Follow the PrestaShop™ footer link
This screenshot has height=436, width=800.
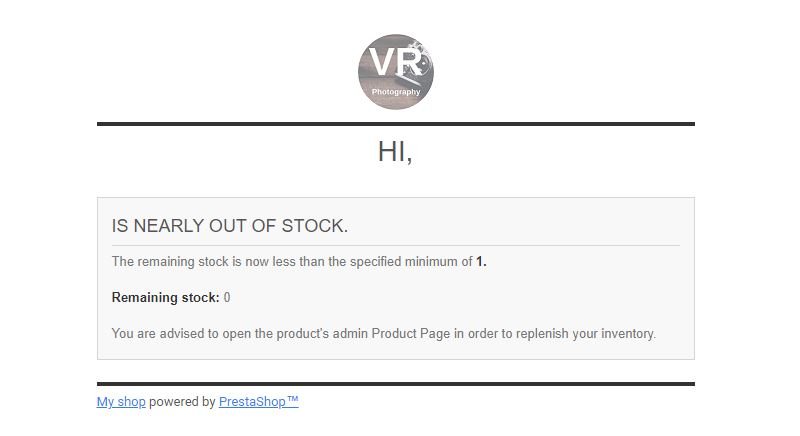259,402
